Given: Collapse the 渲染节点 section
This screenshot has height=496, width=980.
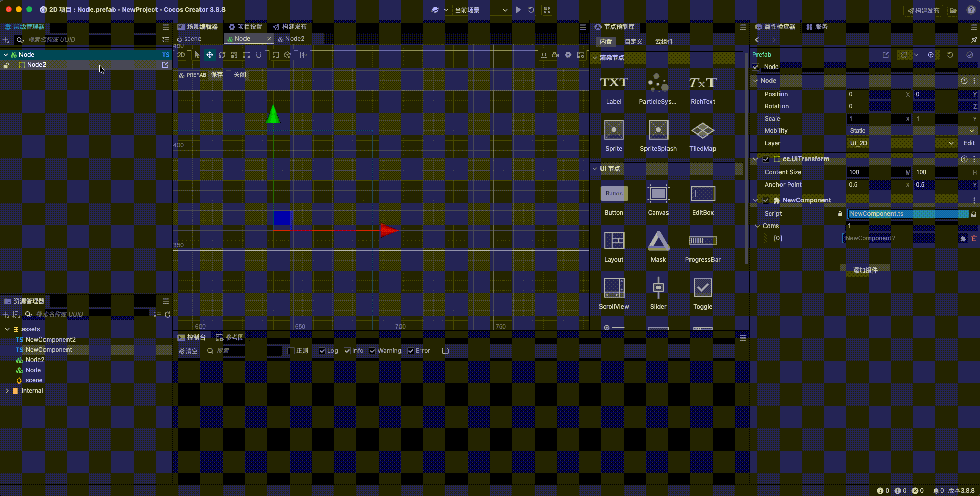Looking at the screenshot, I should click(x=595, y=58).
